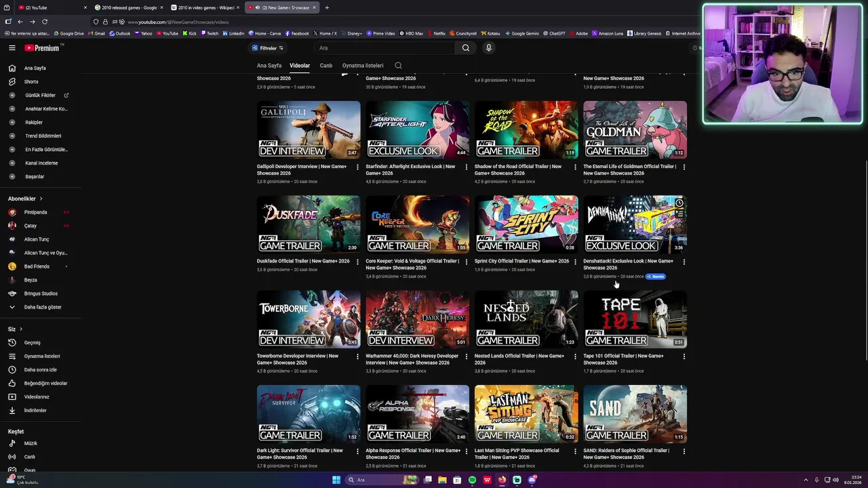Open Günlük Fikirler sidebar item

click(41, 95)
